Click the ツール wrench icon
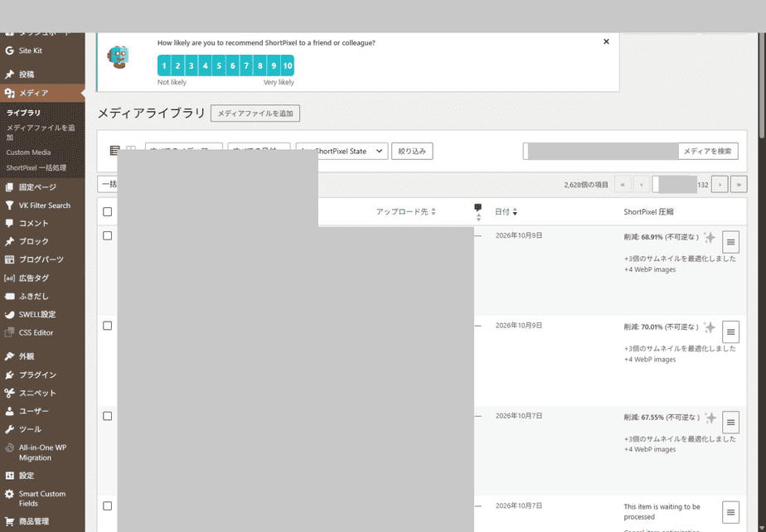Viewport: 766px width, 532px height. [x=9, y=429]
